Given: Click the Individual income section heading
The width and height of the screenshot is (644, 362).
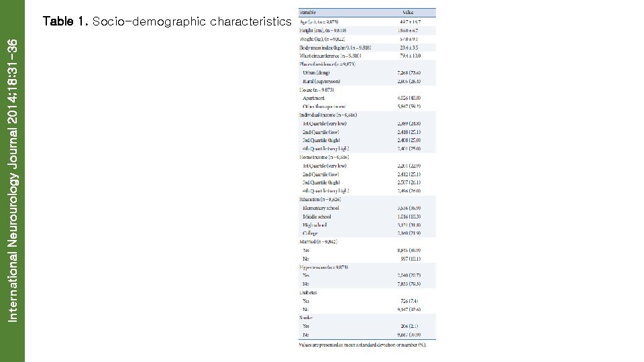Looking at the screenshot, I should 329,115.
